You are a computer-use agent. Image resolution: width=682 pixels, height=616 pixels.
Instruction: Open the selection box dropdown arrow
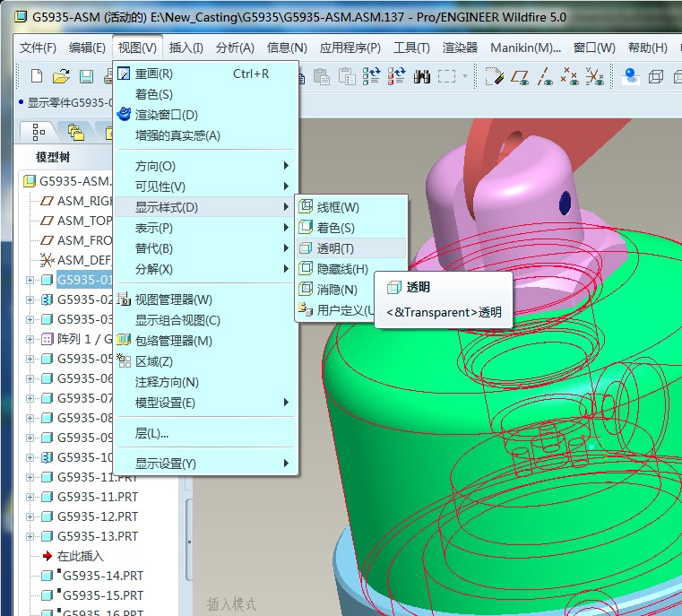[465, 76]
